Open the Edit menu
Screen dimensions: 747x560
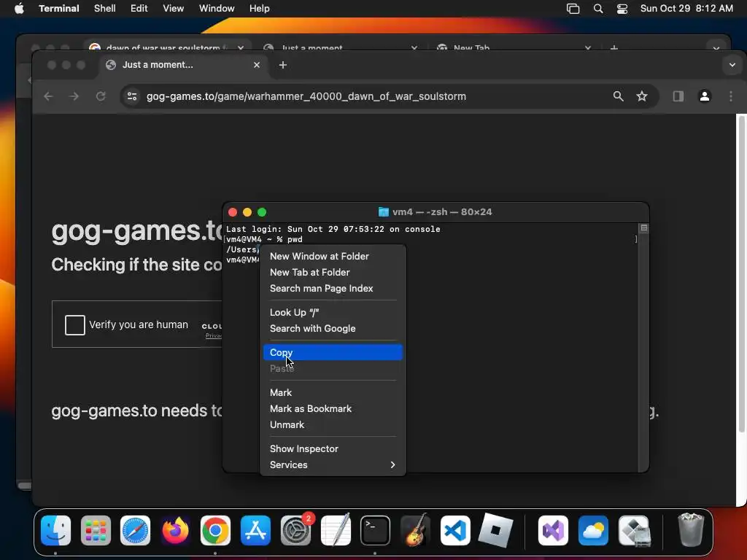(x=139, y=9)
